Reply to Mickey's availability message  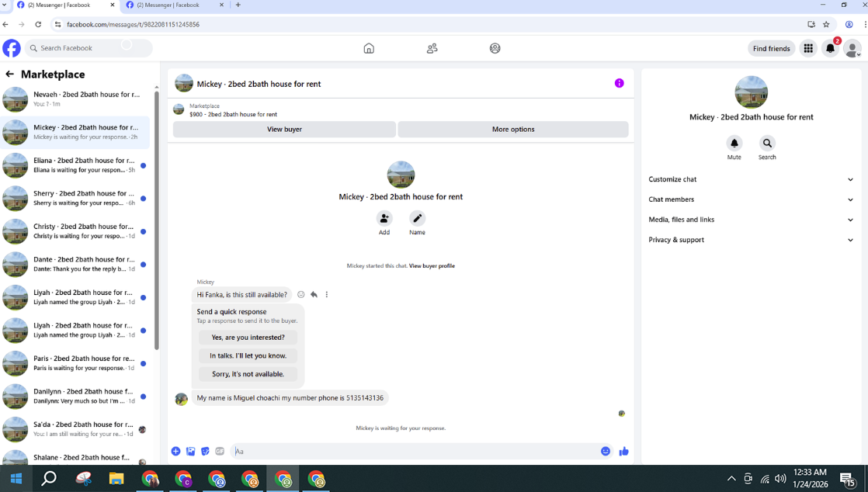click(314, 294)
